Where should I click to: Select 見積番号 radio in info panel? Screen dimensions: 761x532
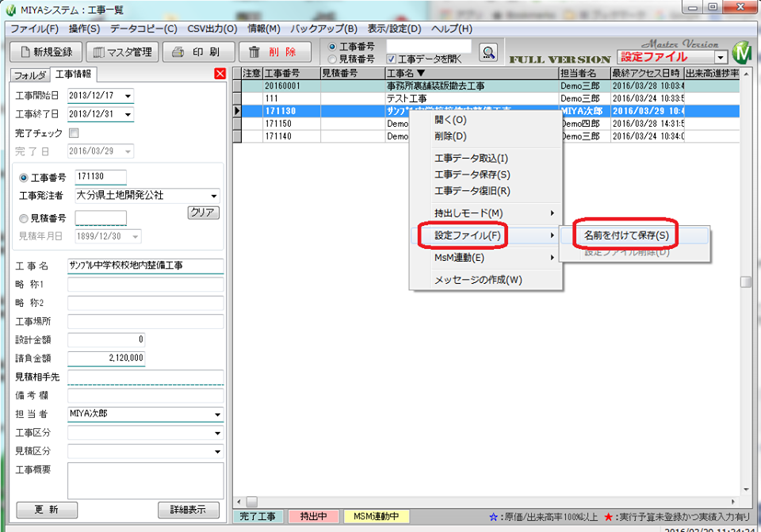pyautogui.click(x=23, y=219)
